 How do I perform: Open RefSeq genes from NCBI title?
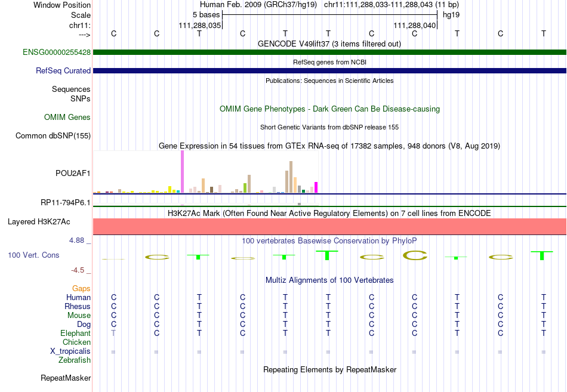click(x=329, y=62)
